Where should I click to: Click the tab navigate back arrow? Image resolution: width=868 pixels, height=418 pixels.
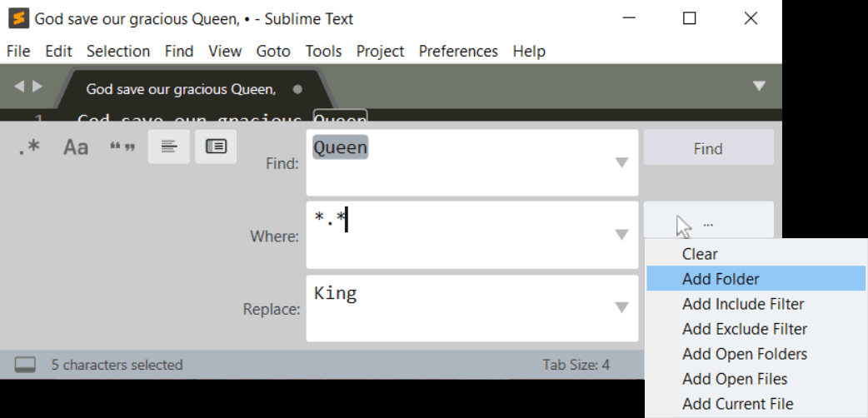[19, 87]
